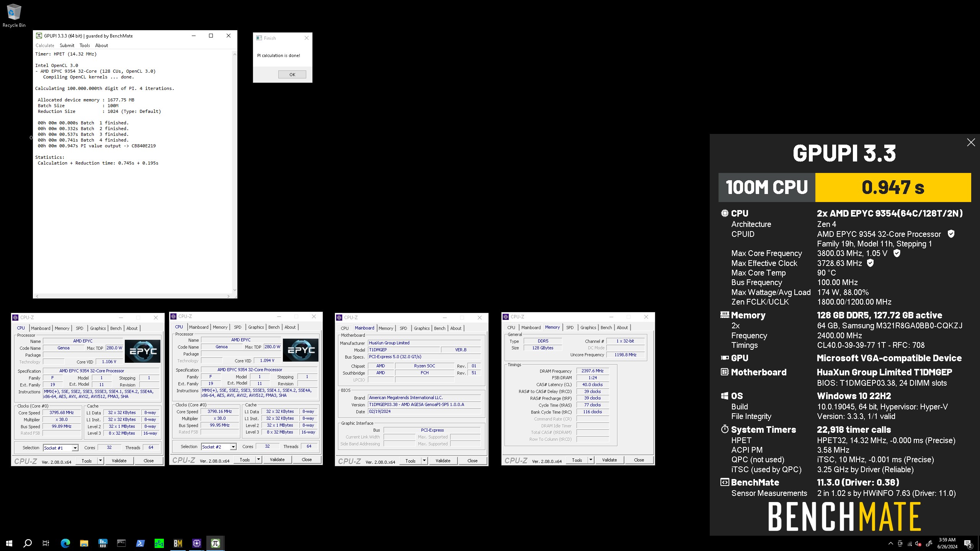
Task: Click the Core Speed value 3798.16 MHz
Action: click(x=220, y=411)
